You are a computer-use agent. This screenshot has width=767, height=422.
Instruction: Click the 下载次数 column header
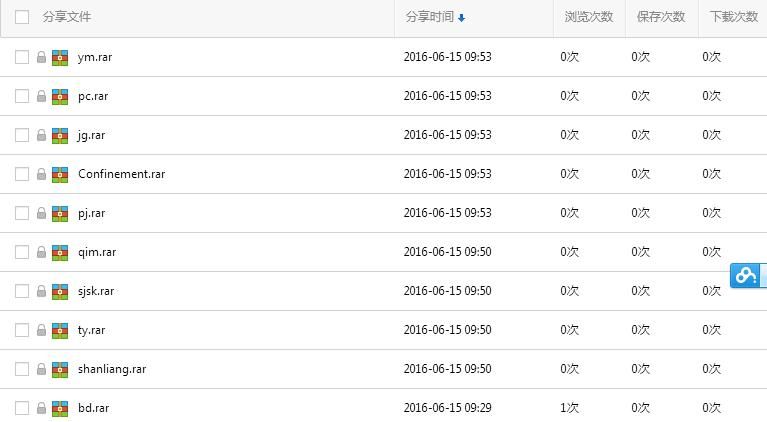733,17
